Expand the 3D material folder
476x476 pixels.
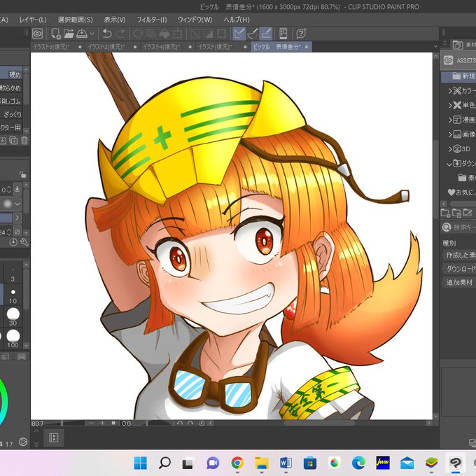tap(450, 148)
